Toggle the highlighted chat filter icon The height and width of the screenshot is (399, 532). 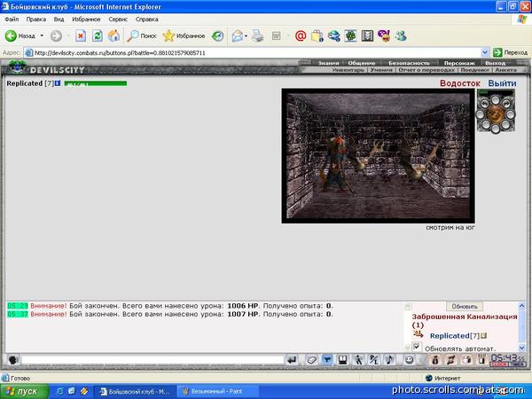(327, 360)
